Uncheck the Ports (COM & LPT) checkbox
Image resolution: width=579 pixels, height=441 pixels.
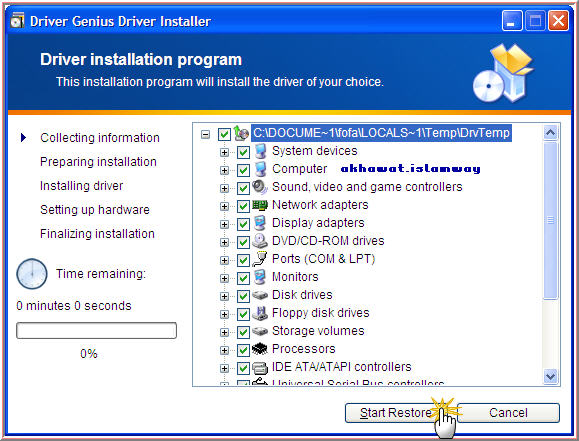pos(243,260)
